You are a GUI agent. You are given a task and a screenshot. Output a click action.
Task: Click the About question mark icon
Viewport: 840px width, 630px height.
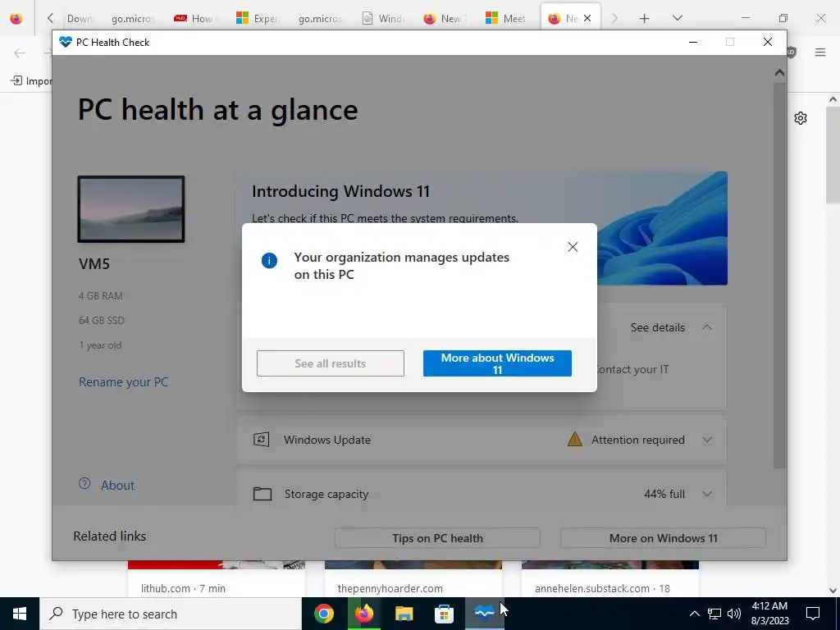pos(84,483)
